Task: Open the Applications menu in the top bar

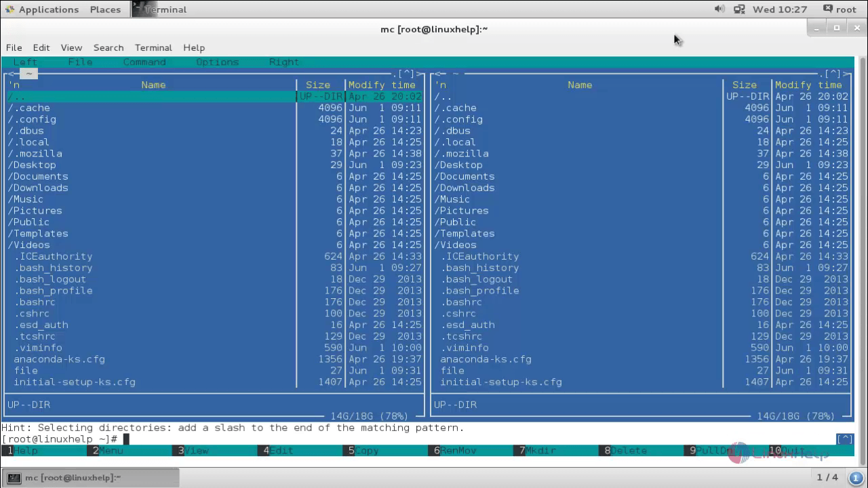Action: click(47, 9)
